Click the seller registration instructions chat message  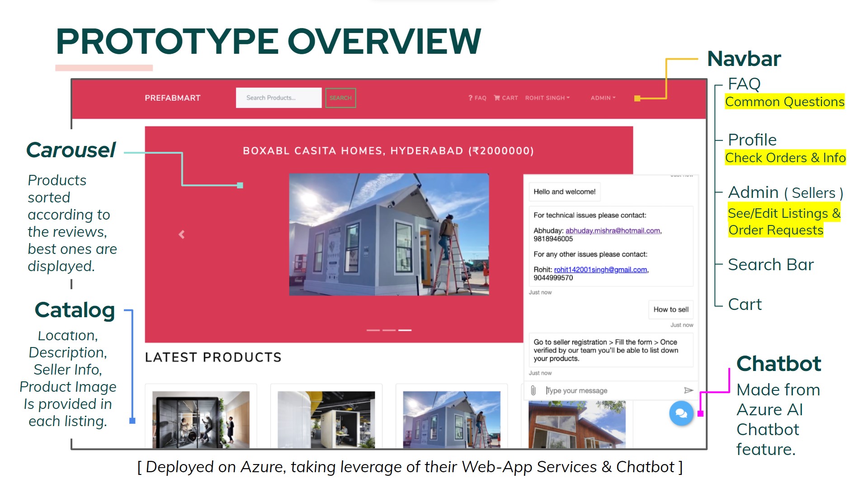[x=611, y=350]
